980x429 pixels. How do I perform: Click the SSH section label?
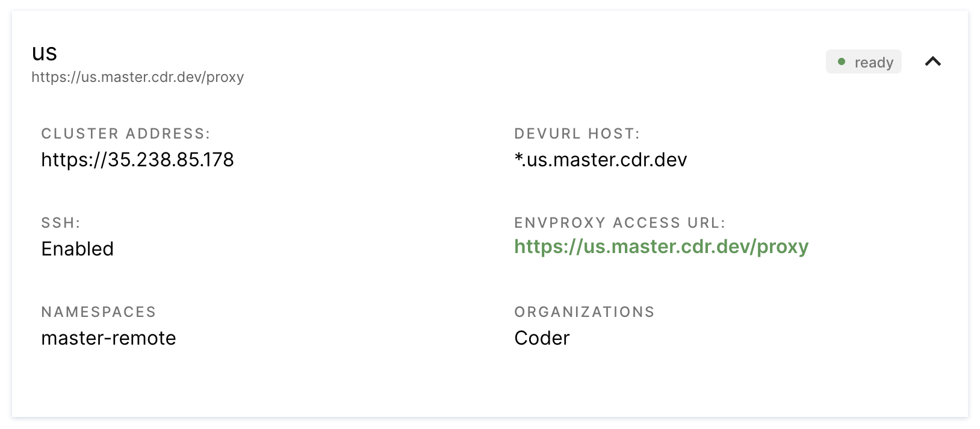60,222
